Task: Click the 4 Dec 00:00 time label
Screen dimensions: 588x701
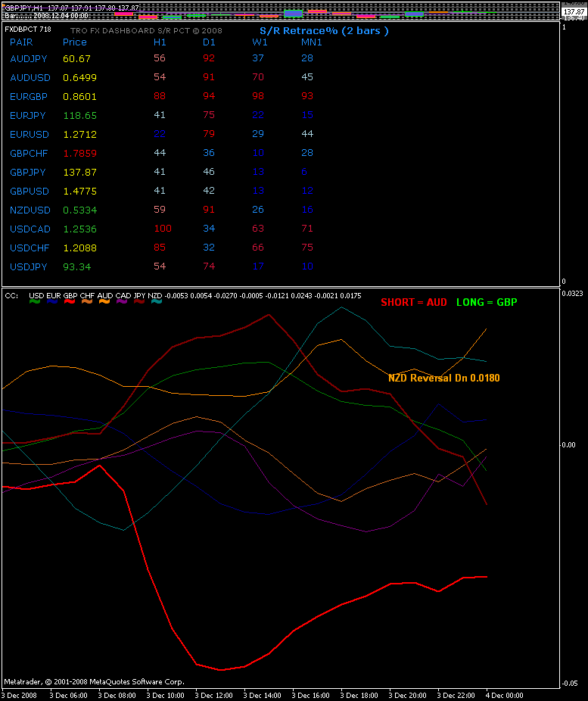Action: [x=505, y=696]
